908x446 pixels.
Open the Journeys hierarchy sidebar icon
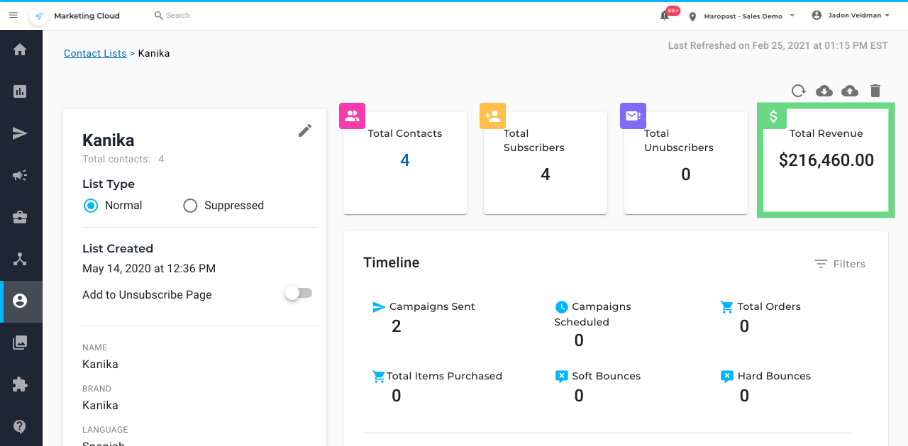click(x=20, y=259)
